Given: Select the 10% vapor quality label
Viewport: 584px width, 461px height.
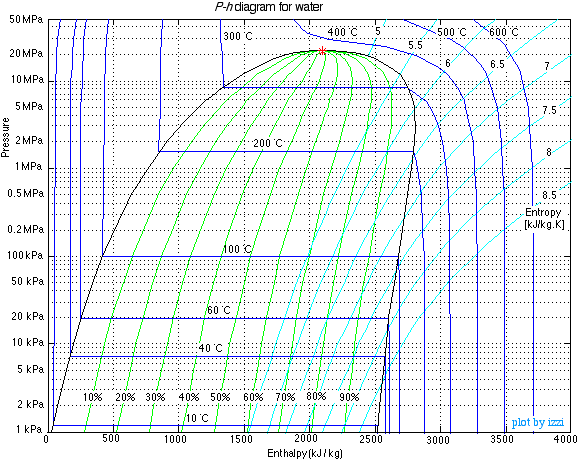Looking at the screenshot, I should (x=92, y=397).
